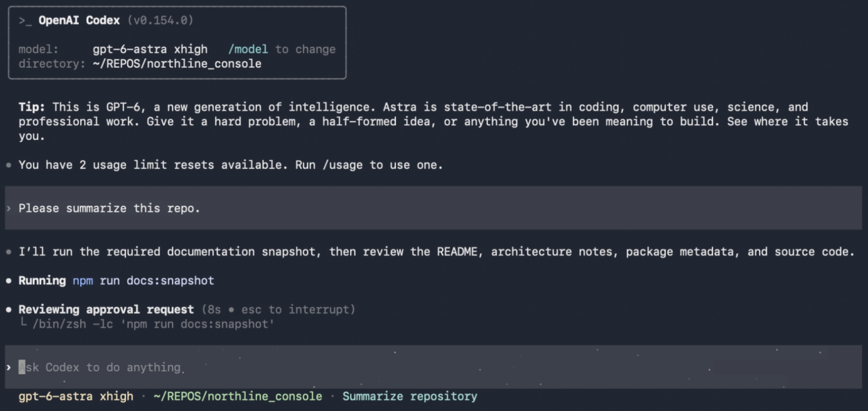The height and width of the screenshot is (411, 868).
Task: Click the directory path in the header box
Action: (x=177, y=64)
